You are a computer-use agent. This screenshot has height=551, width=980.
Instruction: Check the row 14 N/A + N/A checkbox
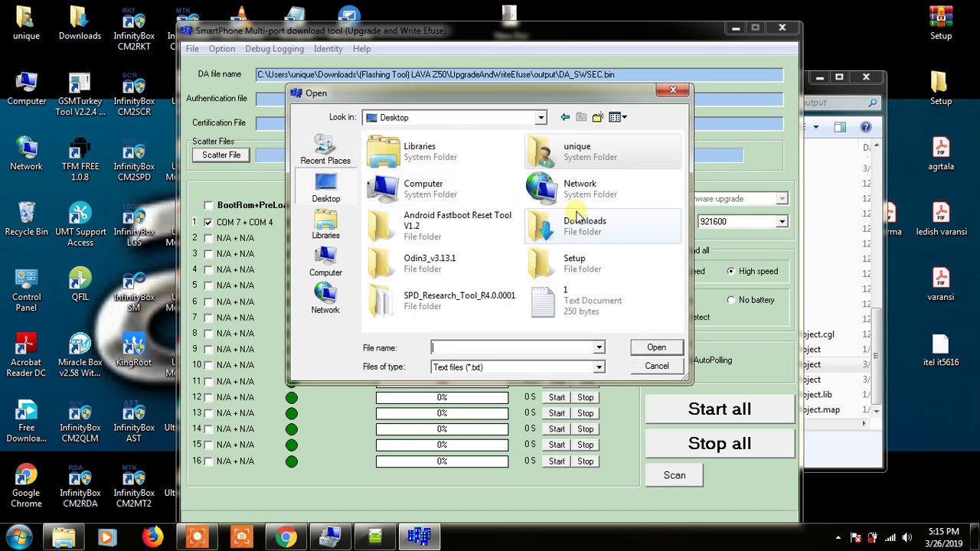[x=208, y=429]
